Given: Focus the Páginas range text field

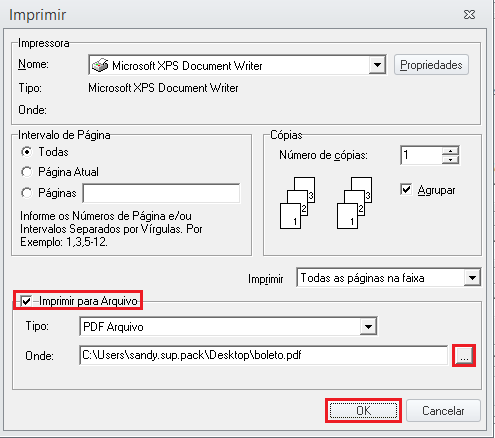Looking at the screenshot, I should tap(161, 193).
